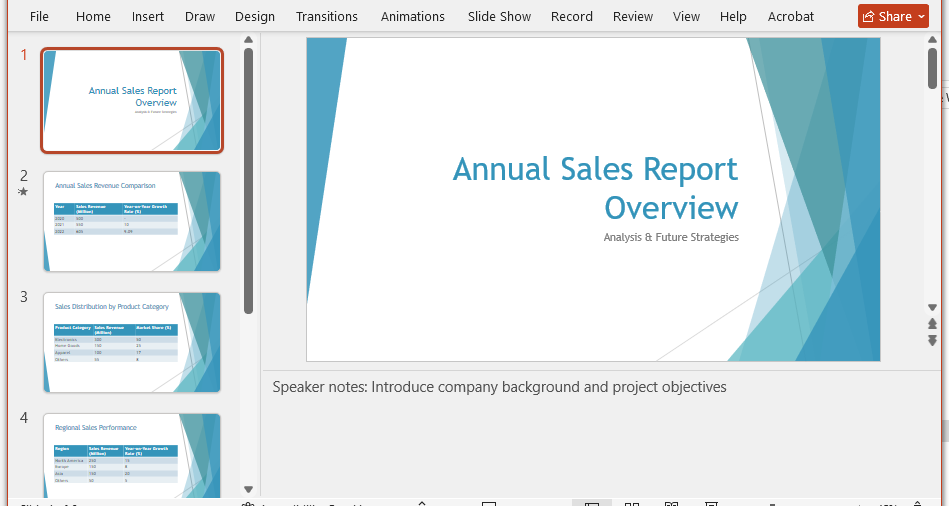Switch to the Home ribbon tab
This screenshot has width=949, height=506.
point(93,16)
